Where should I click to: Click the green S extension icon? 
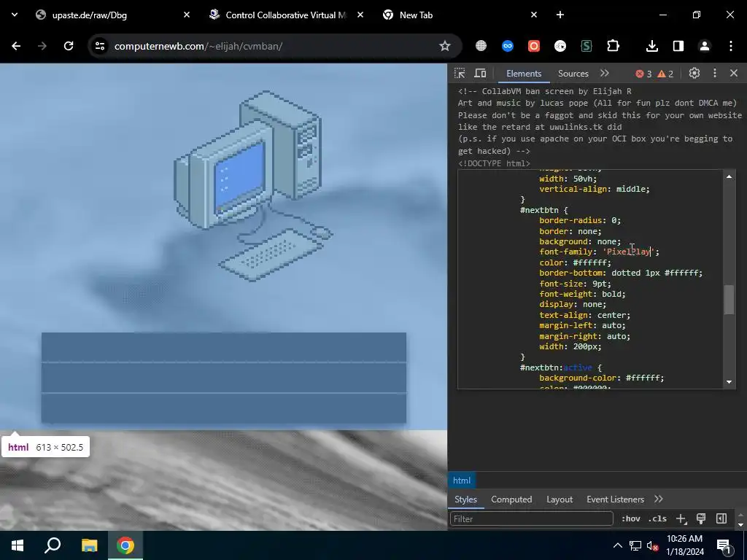(587, 46)
